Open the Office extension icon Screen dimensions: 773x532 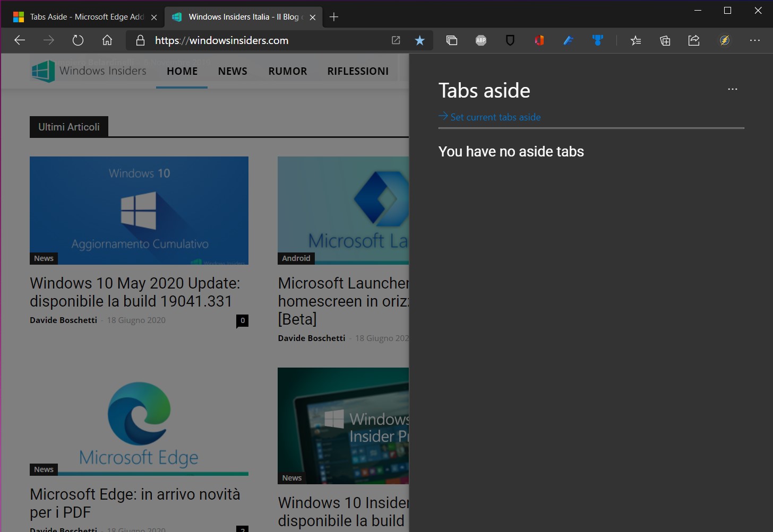[539, 40]
